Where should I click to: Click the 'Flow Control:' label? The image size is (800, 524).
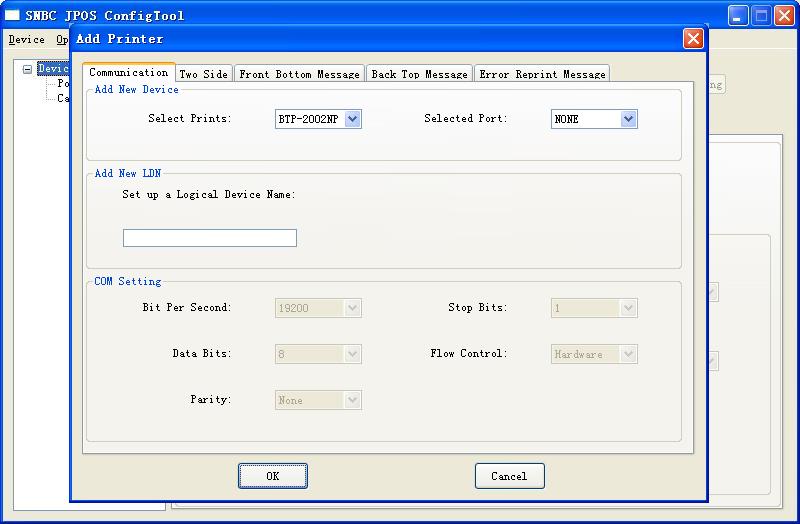[x=469, y=353]
